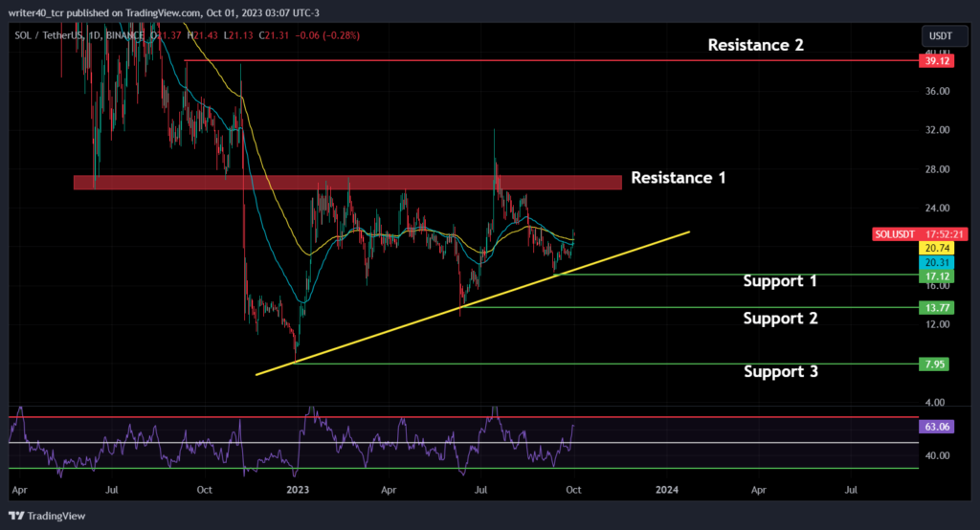Click the yellow 20.74 moving average label
The height and width of the screenshot is (530, 980).
pos(936,248)
